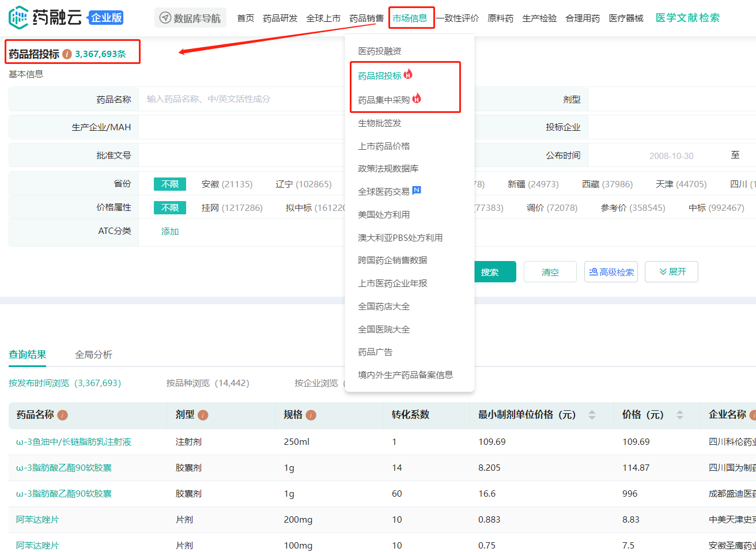
Task: Select 不限 in the 省份 filter
Action: (x=170, y=184)
